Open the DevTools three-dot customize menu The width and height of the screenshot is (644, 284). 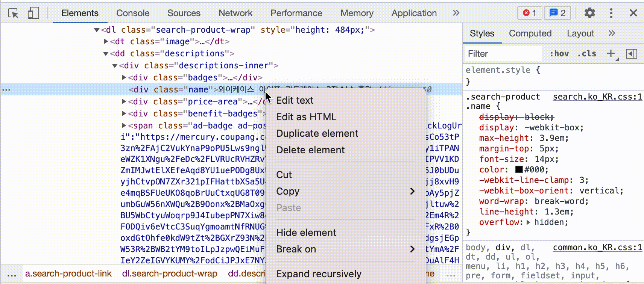click(x=611, y=13)
